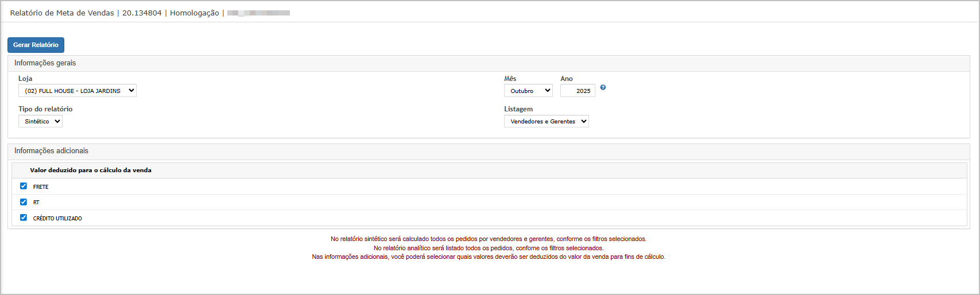The width and height of the screenshot is (980, 295).
Task: Toggle the RT checkbox
Action: click(x=24, y=202)
